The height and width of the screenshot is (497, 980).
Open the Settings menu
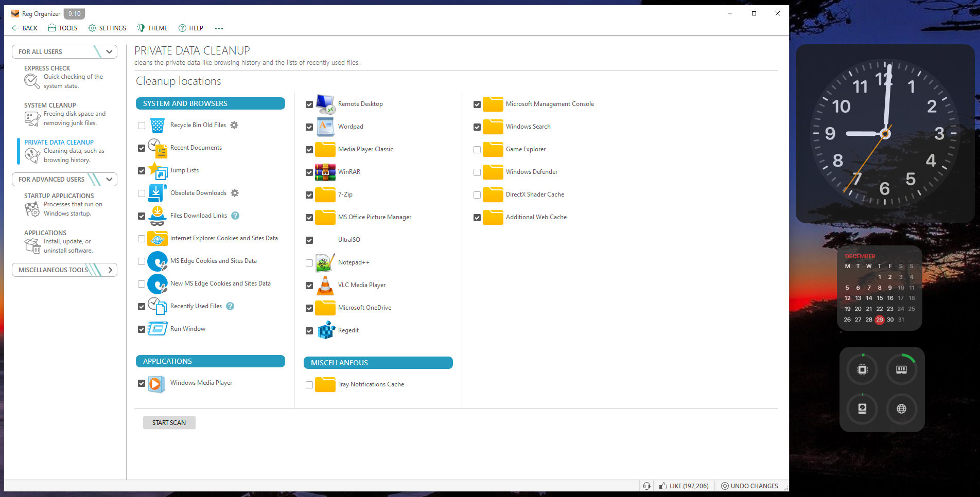107,28
